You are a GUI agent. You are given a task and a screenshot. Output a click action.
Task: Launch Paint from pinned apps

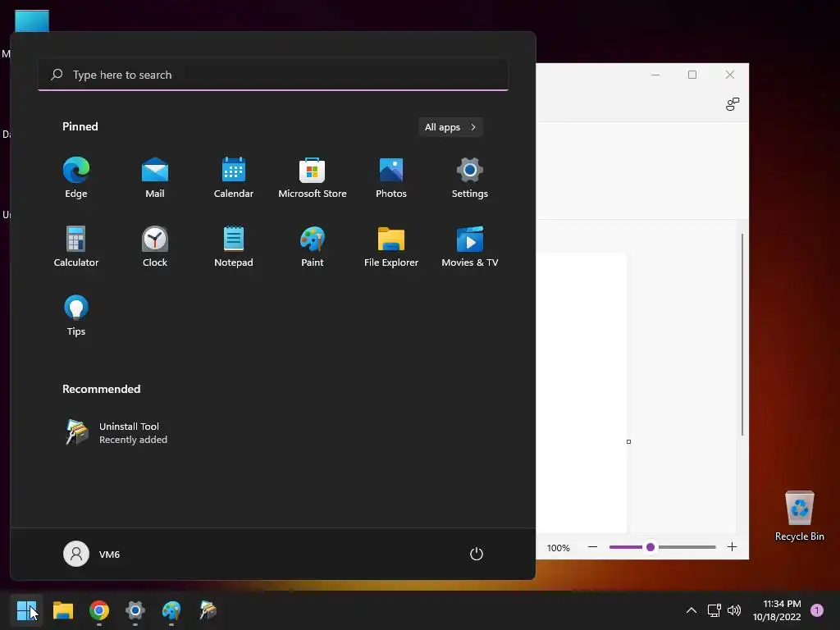pyautogui.click(x=313, y=246)
